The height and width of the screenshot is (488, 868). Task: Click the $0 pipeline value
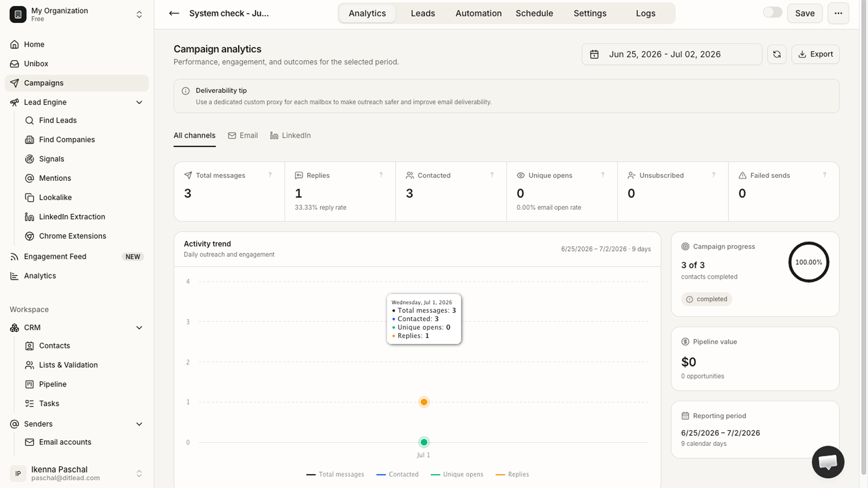point(689,362)
